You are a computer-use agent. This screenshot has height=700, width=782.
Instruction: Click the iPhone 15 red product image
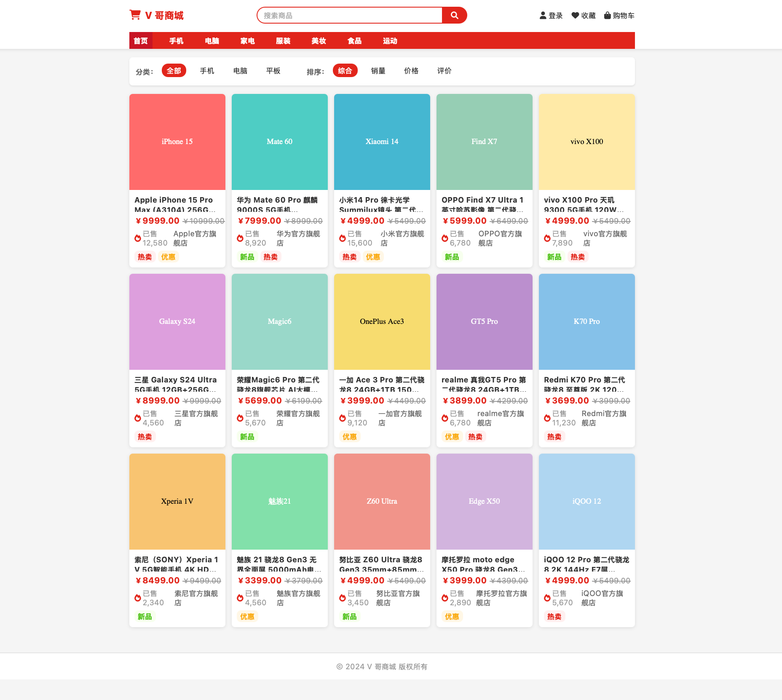point(177,142)
